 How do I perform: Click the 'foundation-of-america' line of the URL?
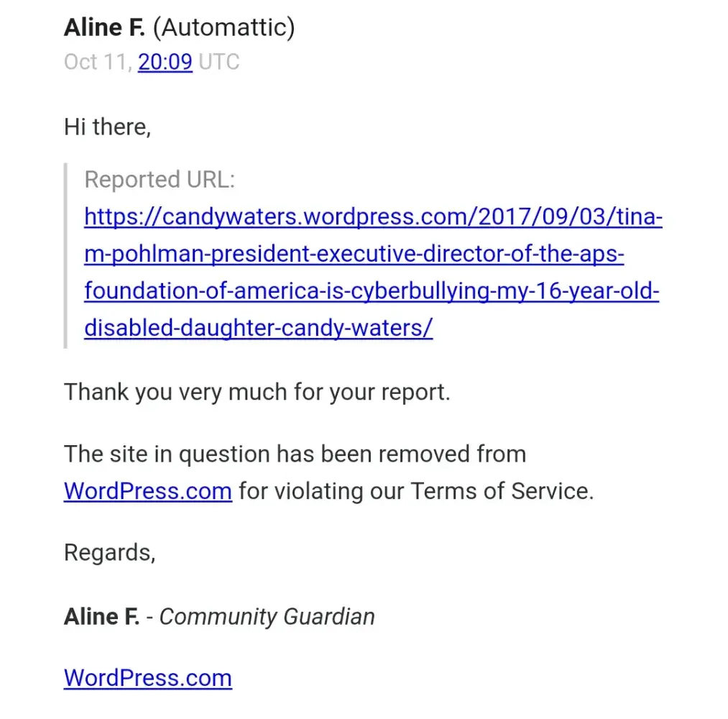point(372,292)
